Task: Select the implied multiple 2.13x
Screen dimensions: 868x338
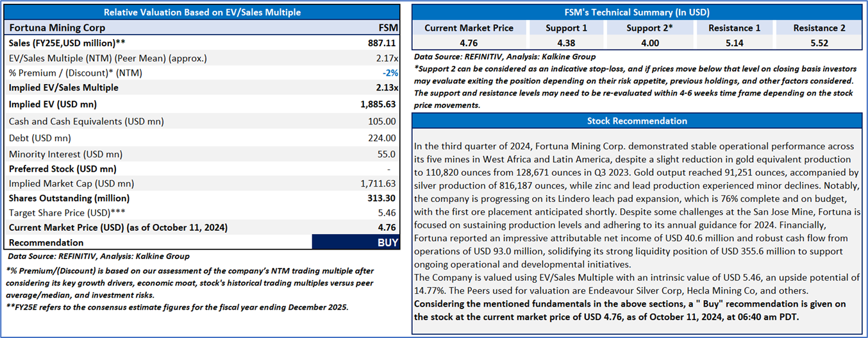Action: (387, 88)
